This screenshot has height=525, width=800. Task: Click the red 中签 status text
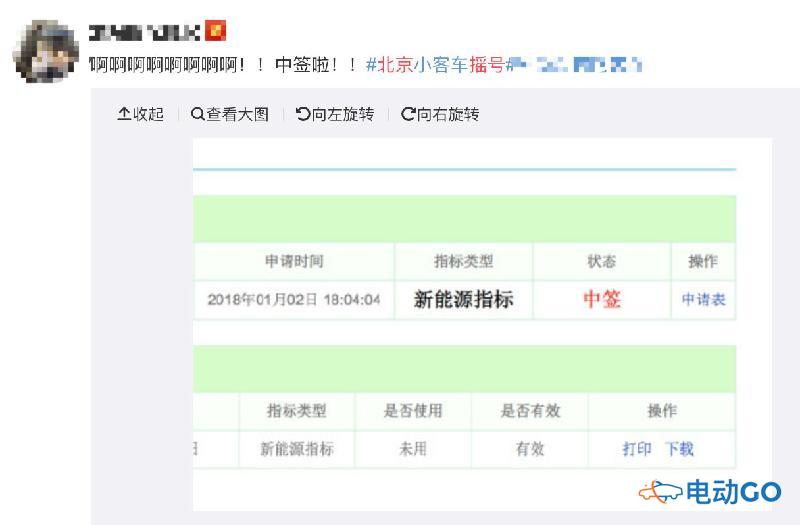point(602,299)
